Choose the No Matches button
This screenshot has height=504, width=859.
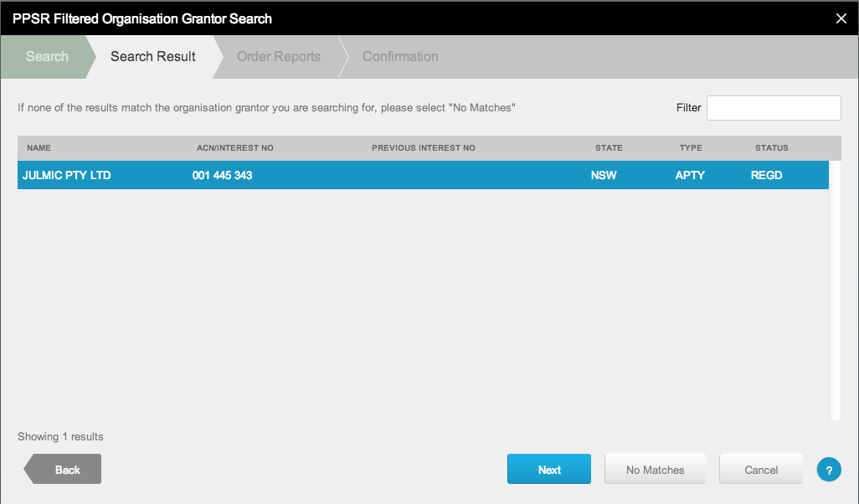pyautogui.click(x=655, y=469)
